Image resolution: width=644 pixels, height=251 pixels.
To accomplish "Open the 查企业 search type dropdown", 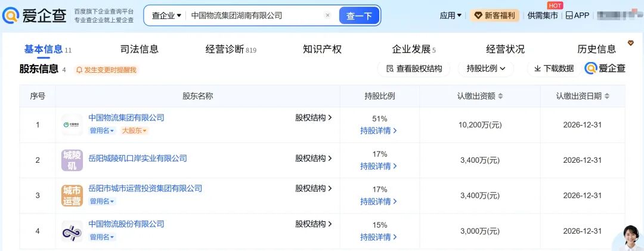I will click(x=166, y=16).
